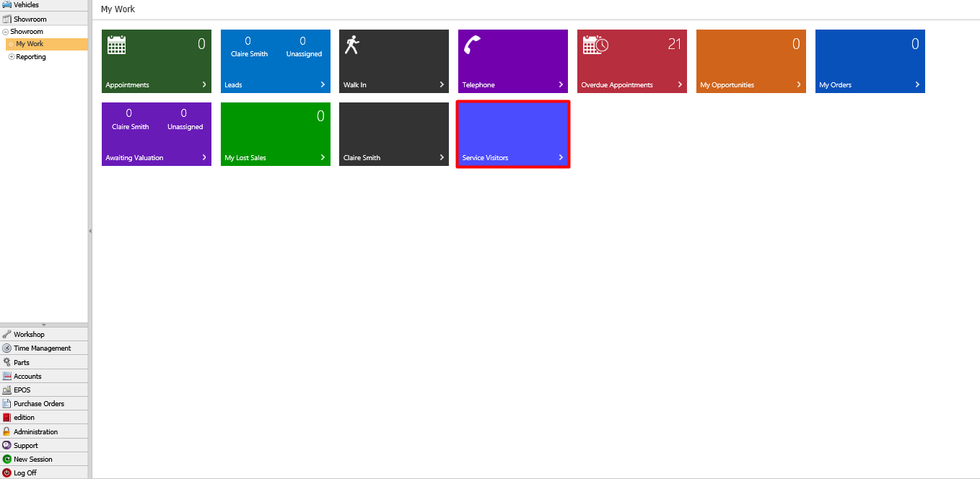Click the Administration padlock icon
Screen dimensions: 980x479
(6, 431)
